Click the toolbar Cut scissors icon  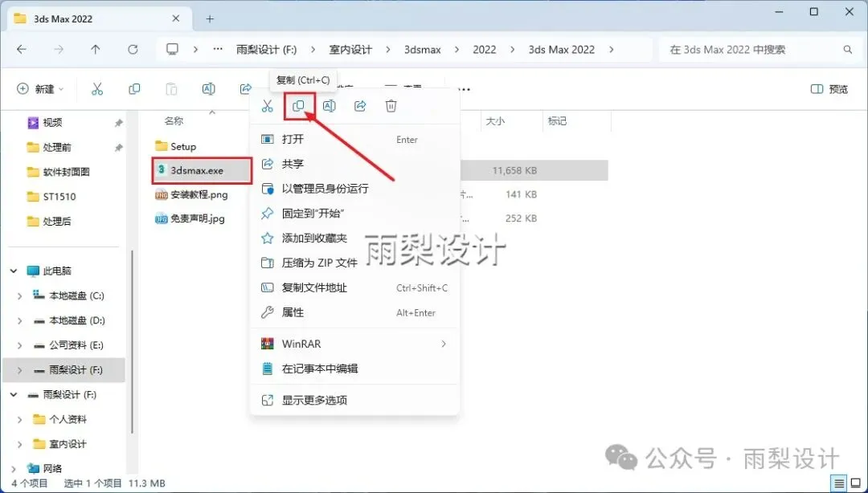(x=97, y=88)
